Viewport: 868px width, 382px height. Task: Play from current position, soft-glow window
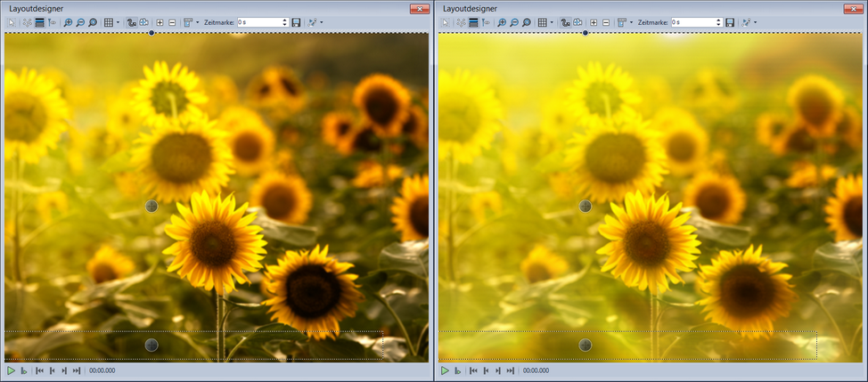tap(457, 370)
